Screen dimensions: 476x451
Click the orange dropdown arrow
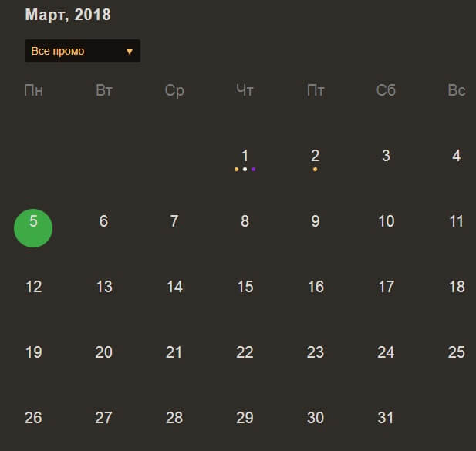(x=129, y=52)
